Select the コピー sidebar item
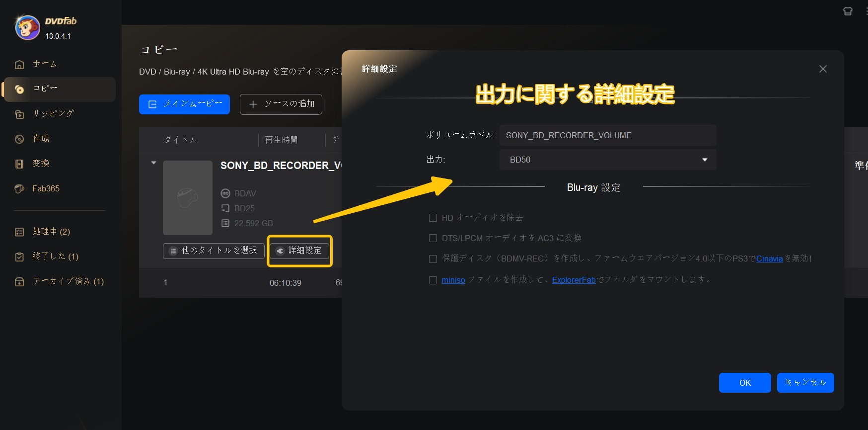Viewport: 868px width, 430px height. [x=60, y=89]
